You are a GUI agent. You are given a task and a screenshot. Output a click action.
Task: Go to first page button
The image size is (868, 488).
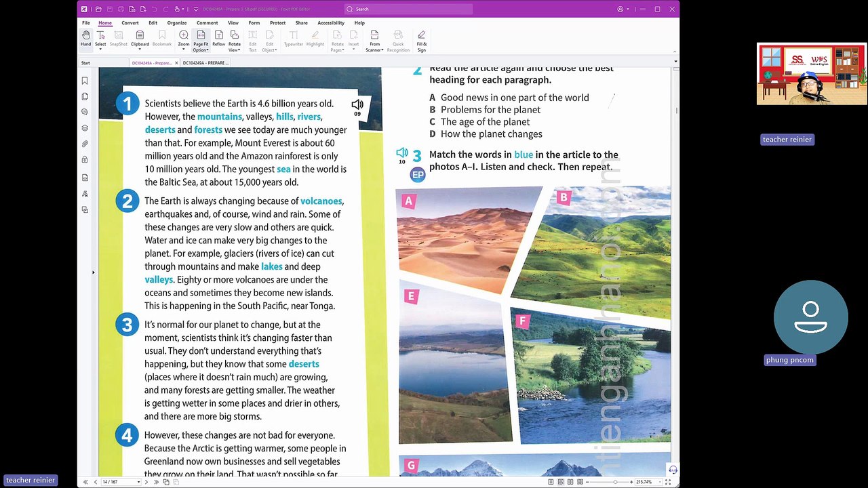tap(85, 482)
